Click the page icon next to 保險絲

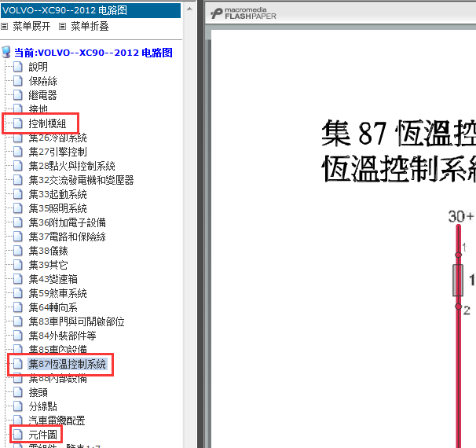tap(18, 81)
